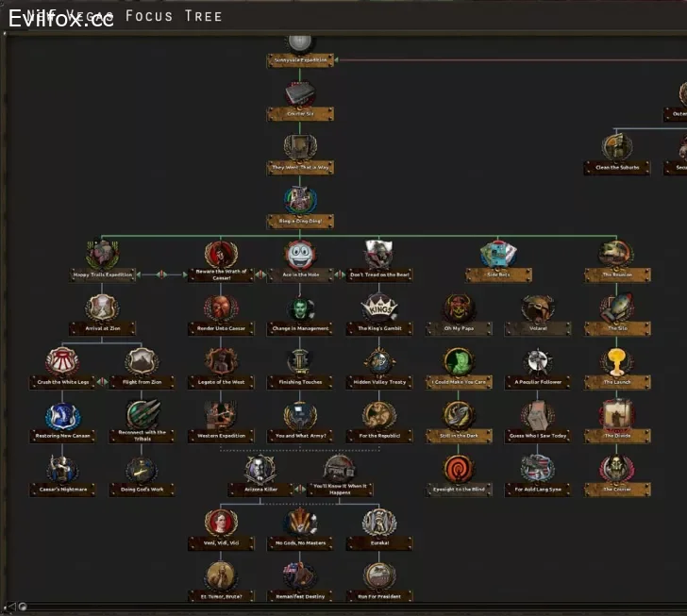
Task: Select the Sunnyvale Expedition focus label
Action: [300, 60]
